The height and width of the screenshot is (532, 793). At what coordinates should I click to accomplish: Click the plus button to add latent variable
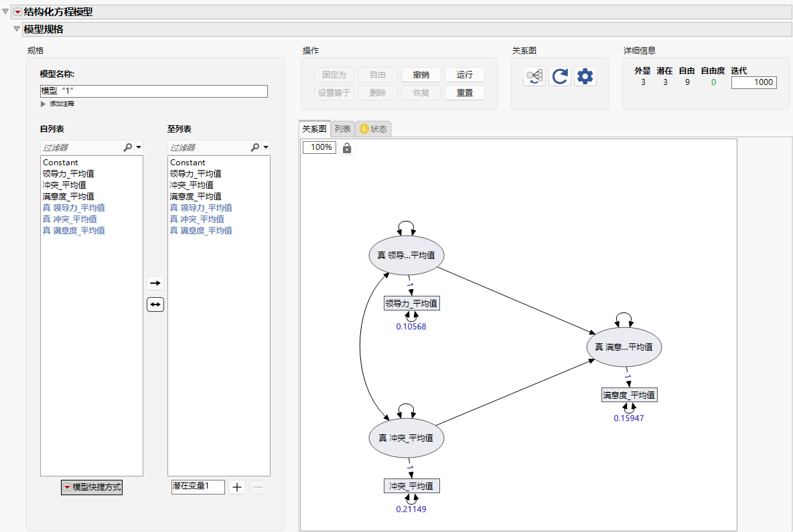pyautogui.click(x=236, y=487)
